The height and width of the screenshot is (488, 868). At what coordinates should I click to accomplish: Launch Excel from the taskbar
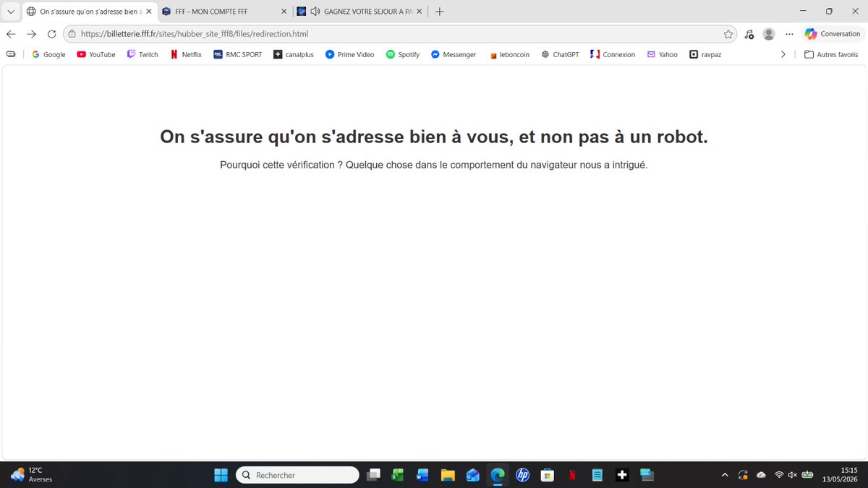pyautogui.click(x=397, y=475)
